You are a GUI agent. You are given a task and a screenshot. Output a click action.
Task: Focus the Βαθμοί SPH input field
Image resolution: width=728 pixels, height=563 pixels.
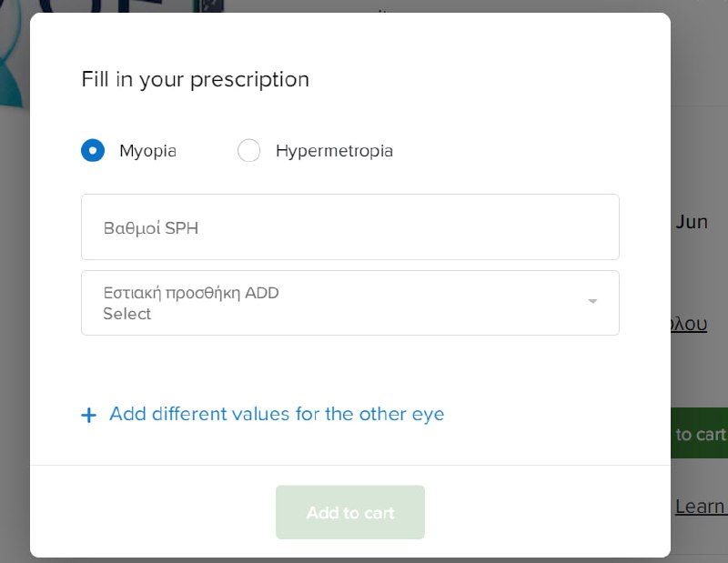click(350, 227)
